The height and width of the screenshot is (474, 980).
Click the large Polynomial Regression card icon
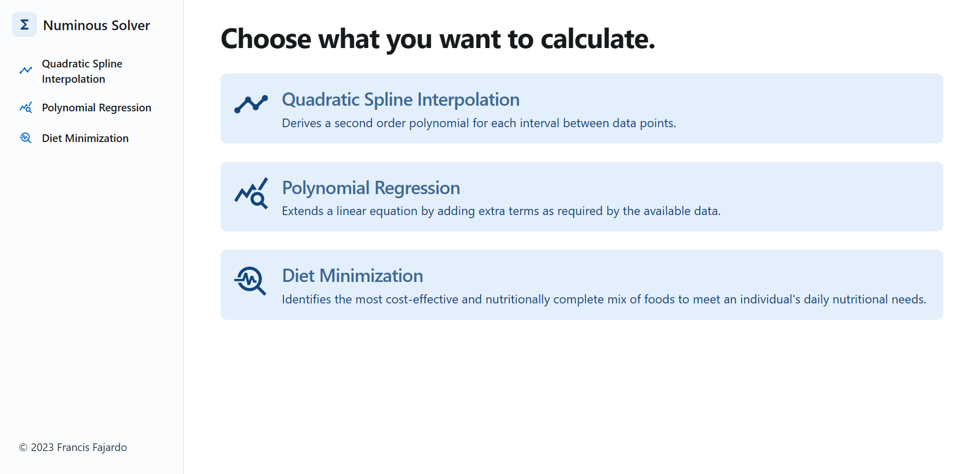pyautogui.click(x=251, y=193)
